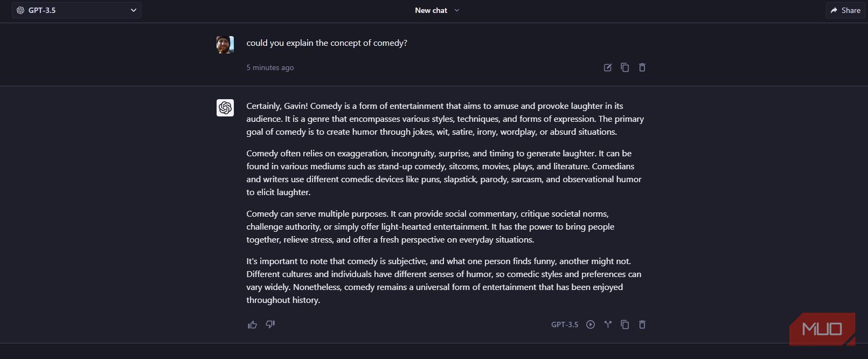868x359 pixels.
Task: Delete the user's comedy question
Action: click(x=642, y=67)
